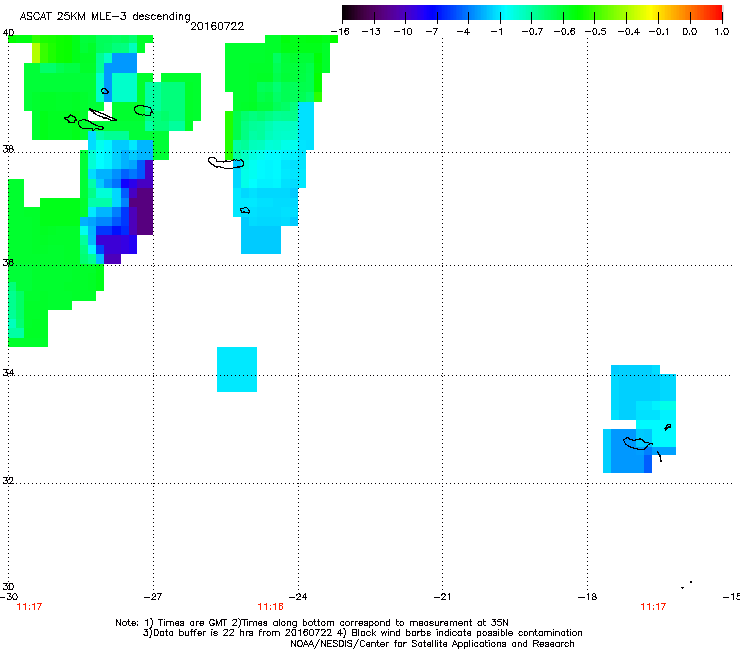Click the red "11:17" label below longitude -30
Screen dimensions: 740x650
pos(29,607)
